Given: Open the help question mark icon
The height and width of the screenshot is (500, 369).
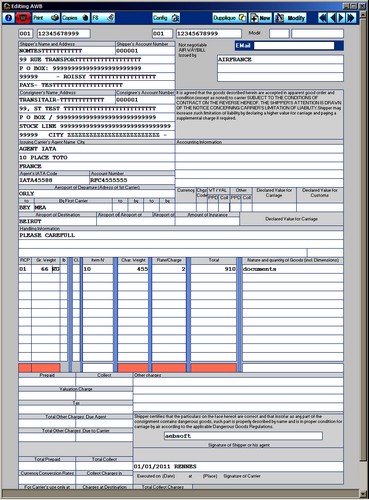Looking at the screenshot, I should [9, 18].
